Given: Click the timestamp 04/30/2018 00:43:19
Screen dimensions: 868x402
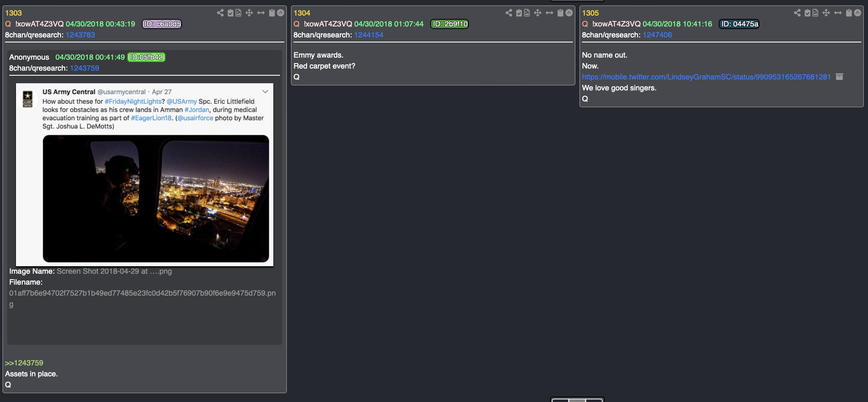Looking at the screenshot, I should coord(101,24).
